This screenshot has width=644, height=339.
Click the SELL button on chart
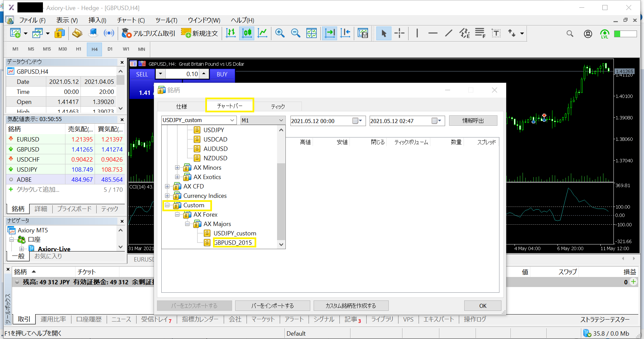point(142,74)
